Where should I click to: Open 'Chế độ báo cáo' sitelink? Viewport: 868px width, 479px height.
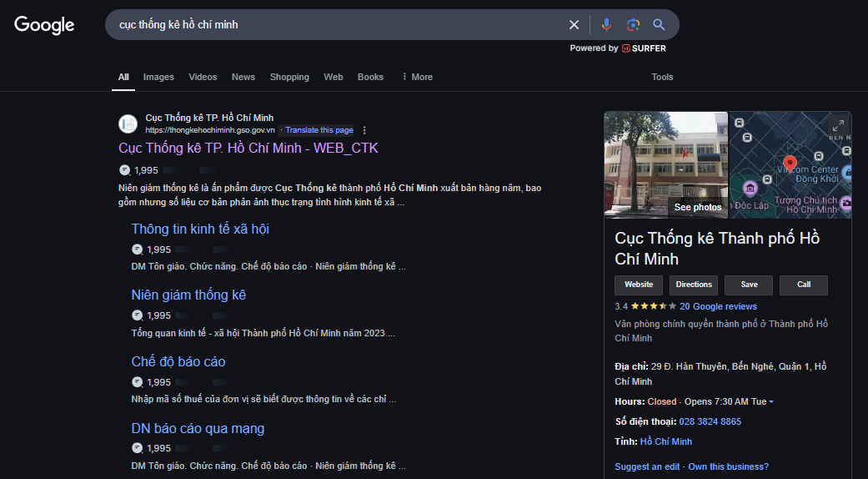pos(178,361)
